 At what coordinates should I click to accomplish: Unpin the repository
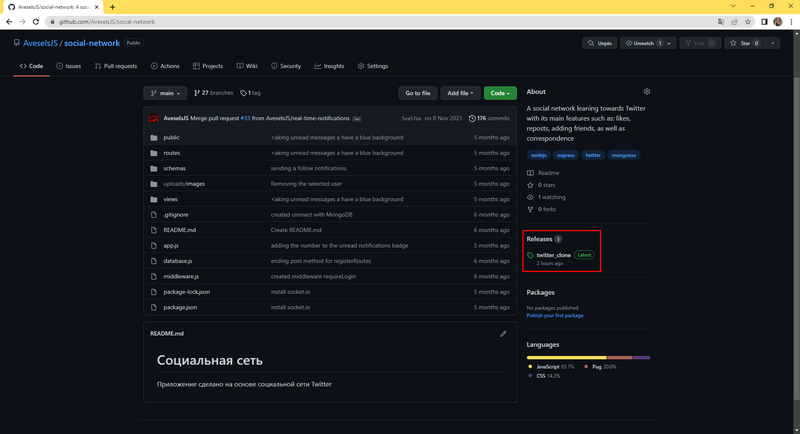pyautogui.click(x=599, y=43)
